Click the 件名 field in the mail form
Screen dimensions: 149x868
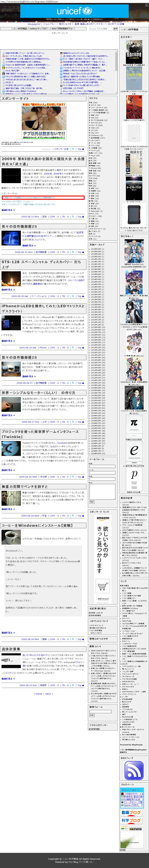(102, 479)
